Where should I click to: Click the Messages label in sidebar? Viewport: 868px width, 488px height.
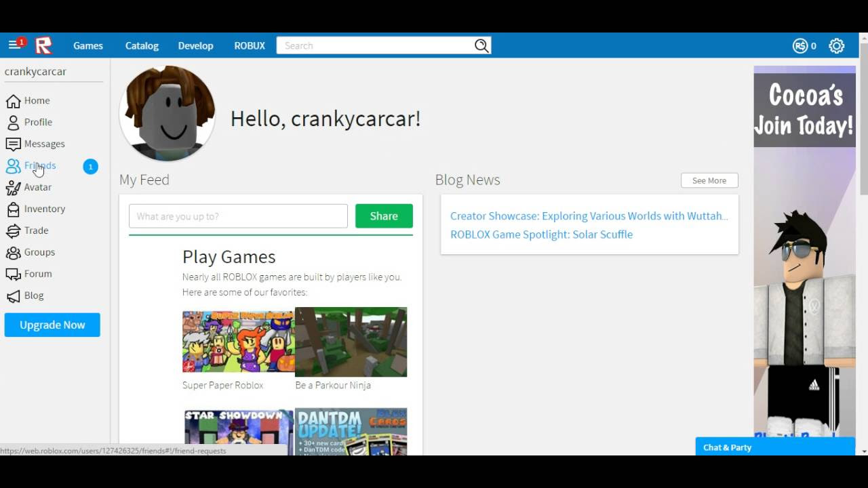coord(45,144)
